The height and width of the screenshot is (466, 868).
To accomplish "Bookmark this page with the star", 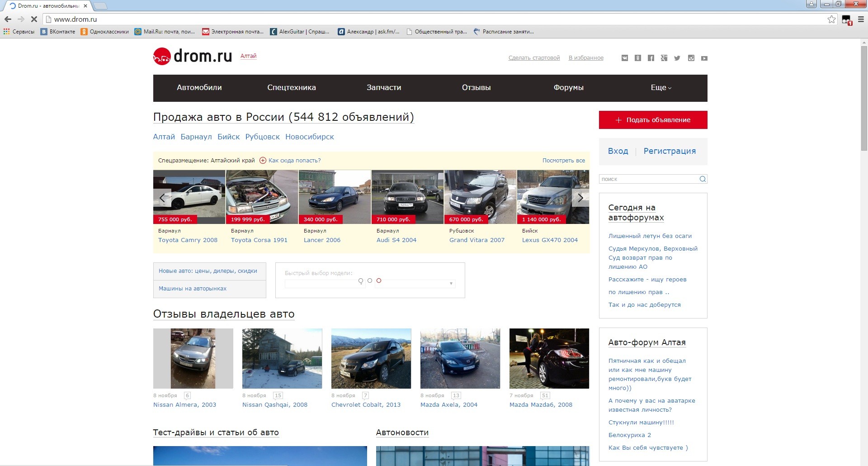I will pos(831,19).
